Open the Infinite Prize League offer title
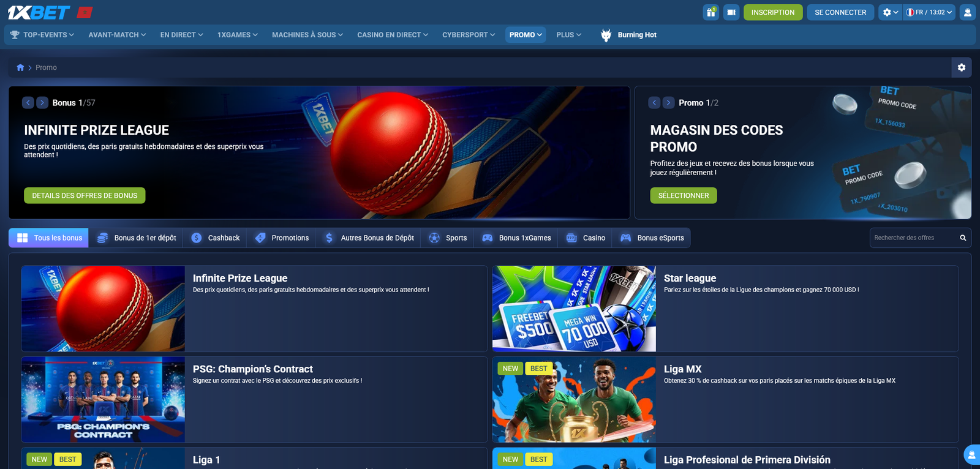 point(240,278)
